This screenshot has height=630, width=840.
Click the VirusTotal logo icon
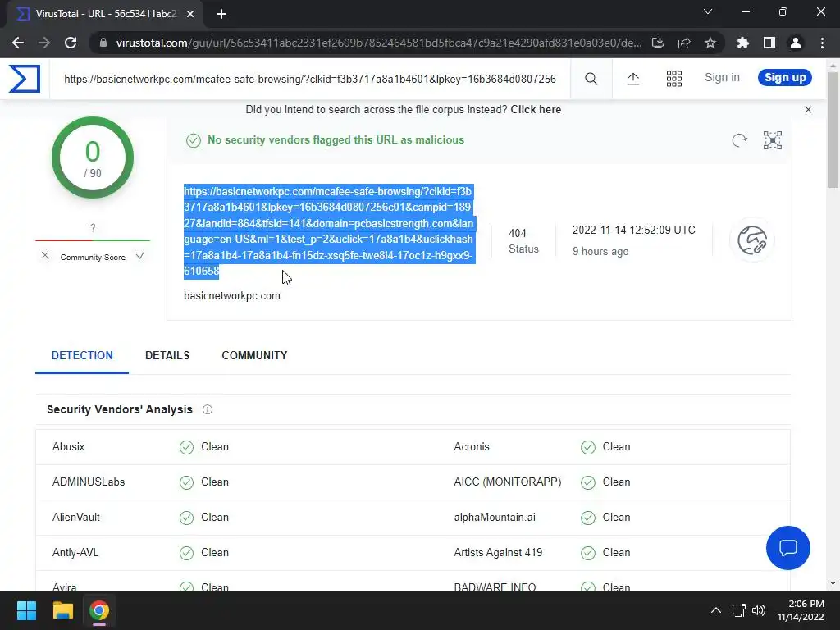[25, 79]
